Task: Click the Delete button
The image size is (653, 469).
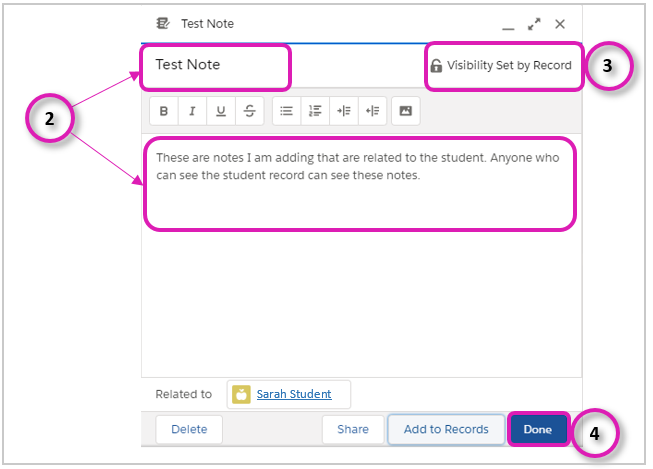Action: [189, 429]
